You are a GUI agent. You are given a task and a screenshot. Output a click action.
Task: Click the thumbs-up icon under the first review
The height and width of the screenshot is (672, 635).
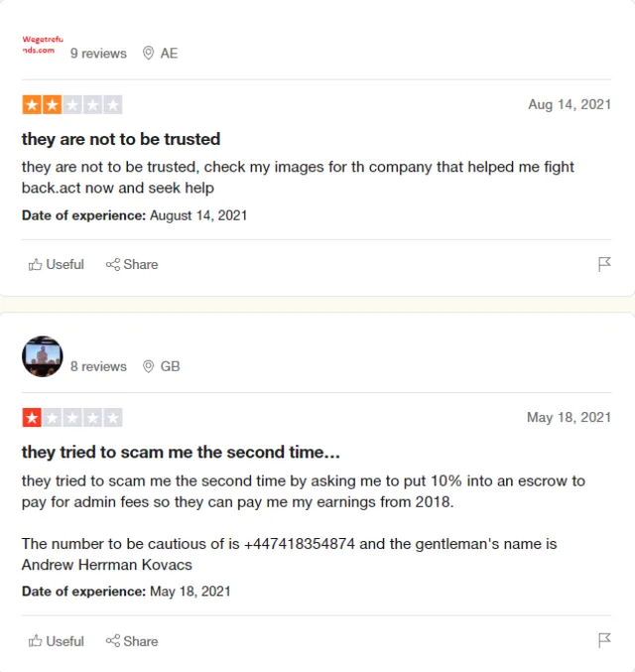(x=35, y=265)
